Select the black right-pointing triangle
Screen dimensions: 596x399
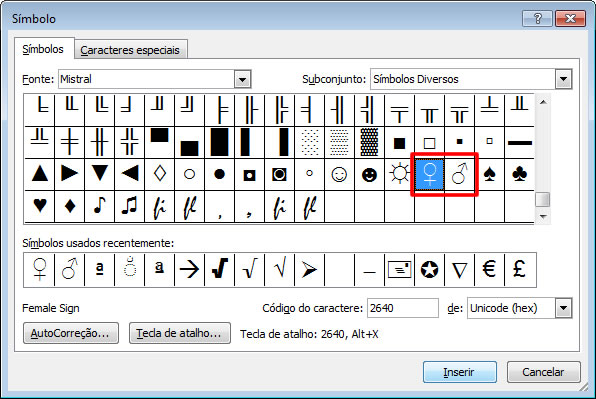click(x=70, y=174)
